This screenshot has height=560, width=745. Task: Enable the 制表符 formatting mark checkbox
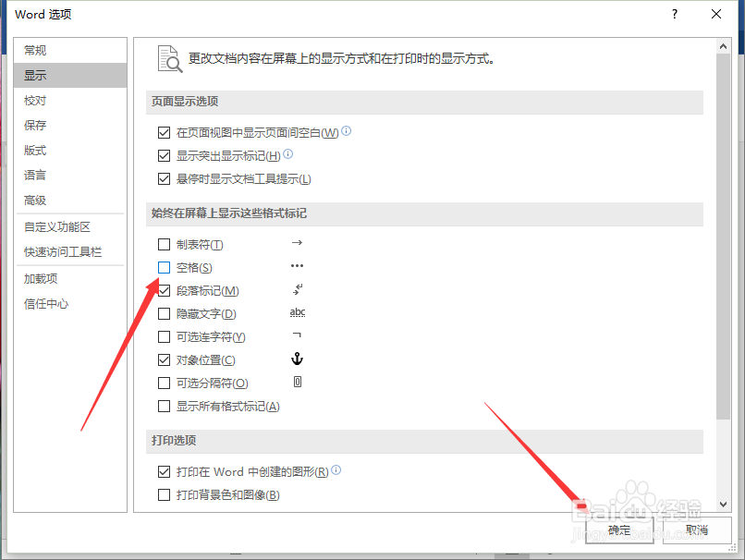coord(164,244)
